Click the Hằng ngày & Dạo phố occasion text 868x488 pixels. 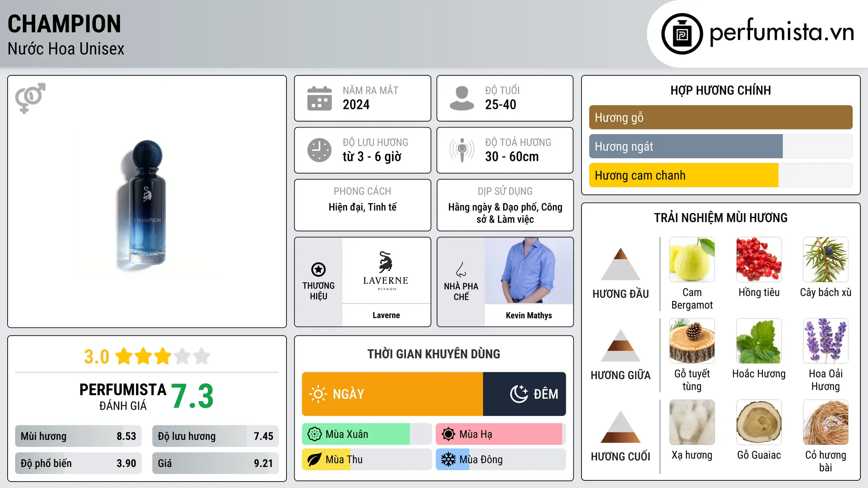[505, 213]
